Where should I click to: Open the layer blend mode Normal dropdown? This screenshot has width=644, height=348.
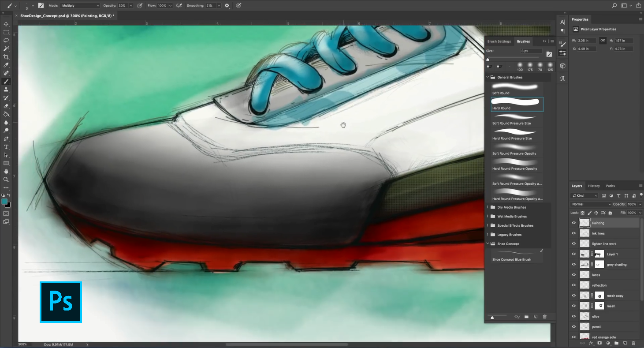tap(590, 204)
